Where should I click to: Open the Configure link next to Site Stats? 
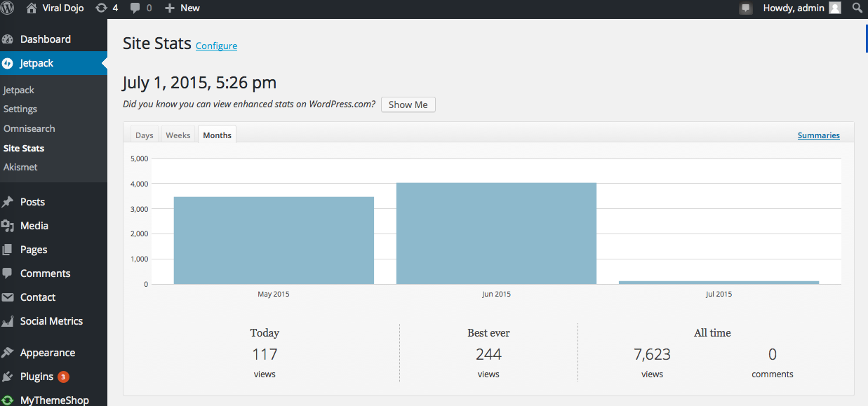tap(216, 46)
